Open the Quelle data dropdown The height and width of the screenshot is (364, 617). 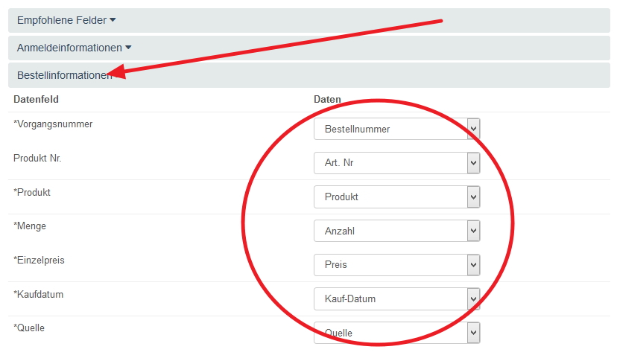point(396,333)
